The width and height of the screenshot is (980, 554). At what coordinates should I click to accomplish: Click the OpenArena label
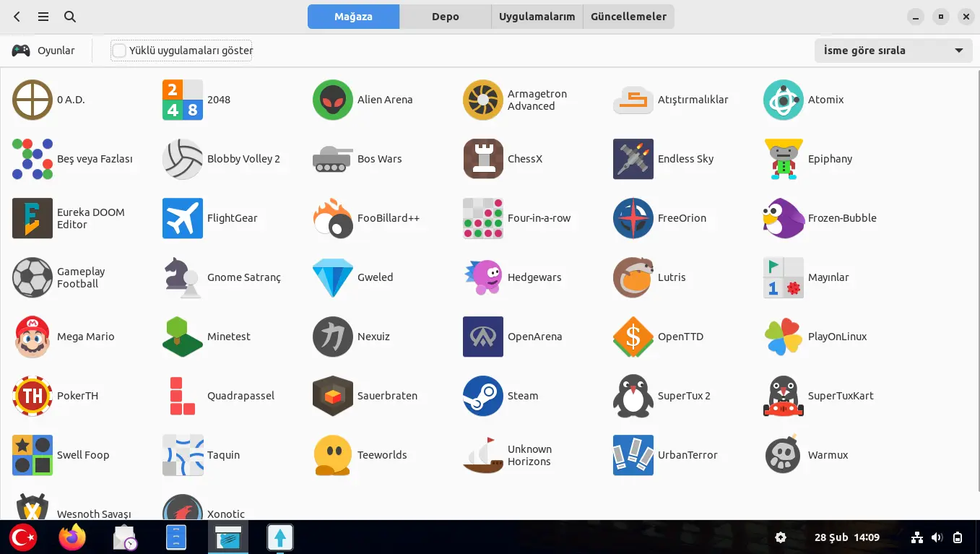[535, 337]
